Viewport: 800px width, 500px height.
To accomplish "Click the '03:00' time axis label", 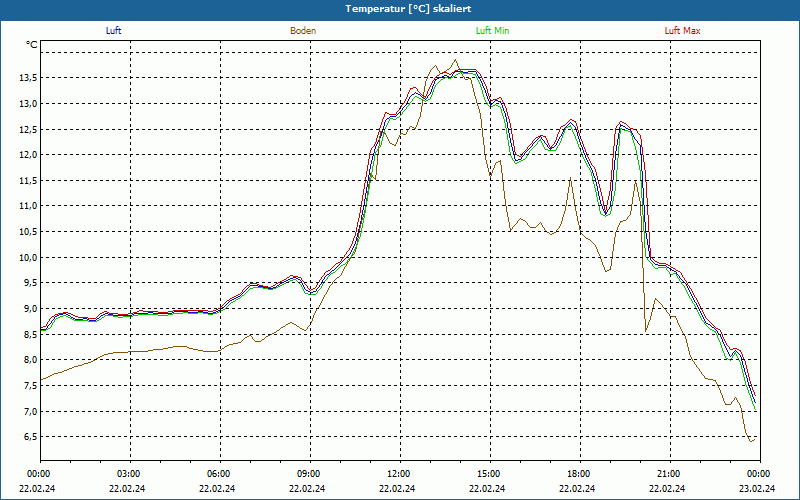I will point(130,474).
